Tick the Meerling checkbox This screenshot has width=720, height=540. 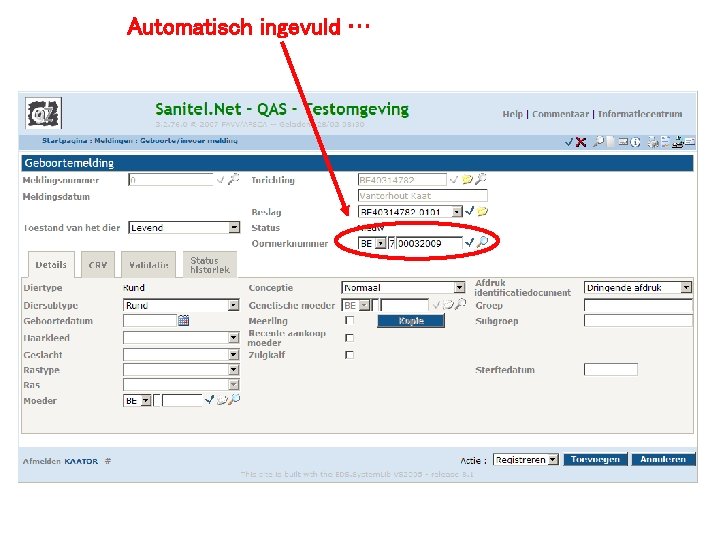tap(349, 320)
